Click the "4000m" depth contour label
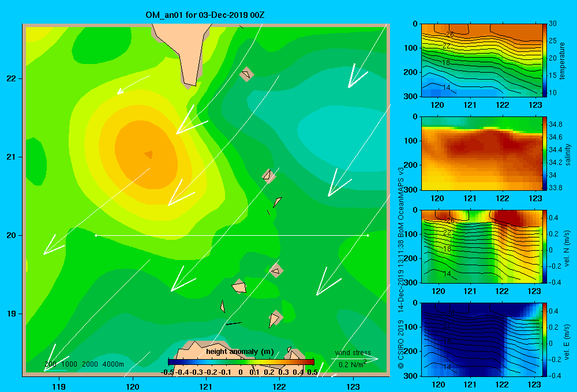Screen dimensions: 577x392 pos(113,364)
